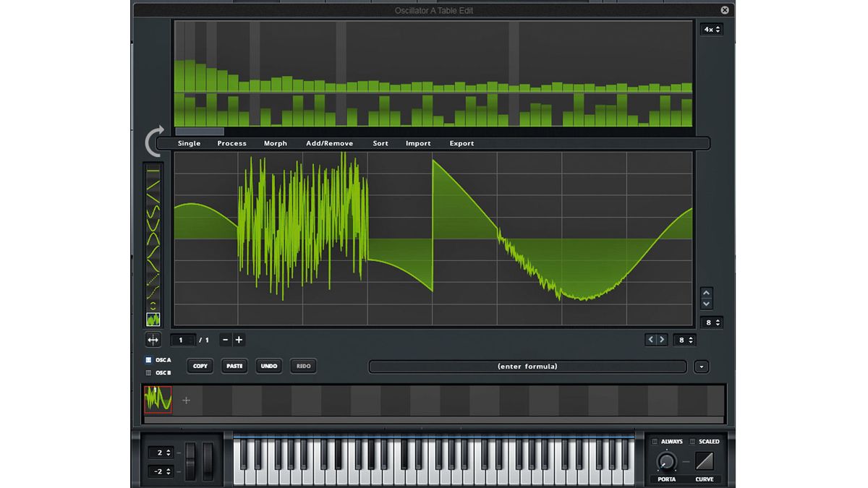The height and width of the screenshot is (488, 868).
Task: Click the pitch bend wheel
Action: (191, 461)
